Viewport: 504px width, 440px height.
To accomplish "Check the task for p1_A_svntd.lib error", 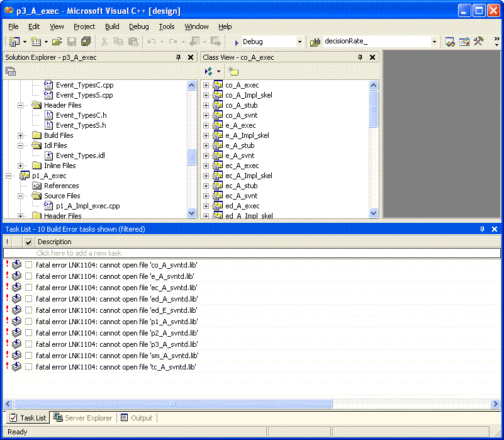I will click(x=28, y=321).
